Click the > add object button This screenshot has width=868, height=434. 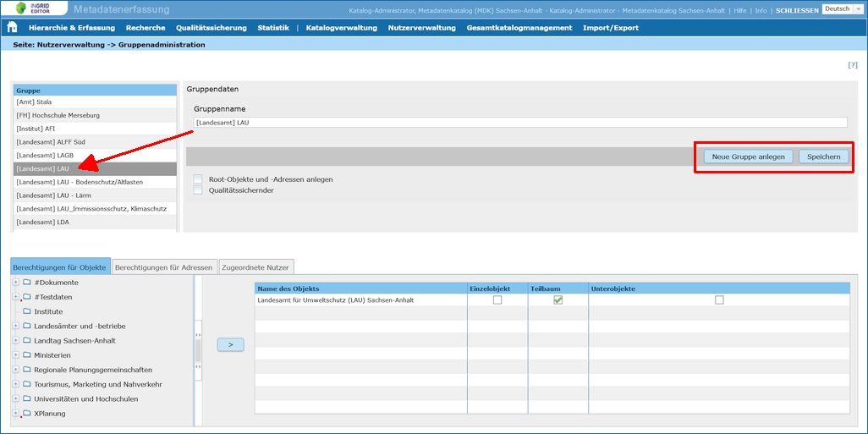(x=230, y=344)
